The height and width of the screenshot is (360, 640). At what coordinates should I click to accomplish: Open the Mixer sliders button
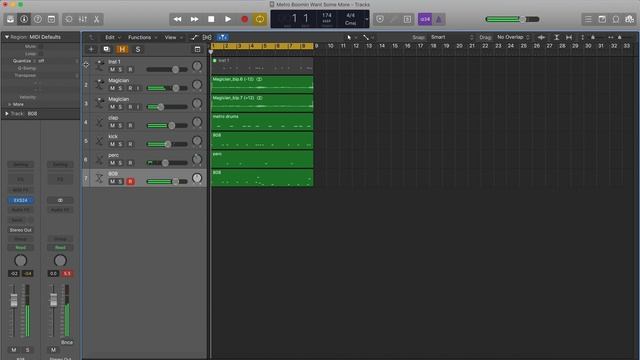pyautogui.click(x=83, y=19)
